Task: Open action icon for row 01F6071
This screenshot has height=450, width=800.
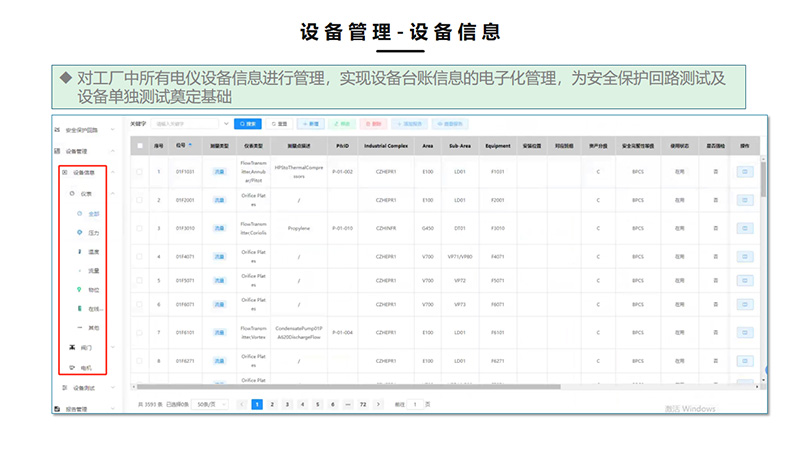Action: coord(745,305)
